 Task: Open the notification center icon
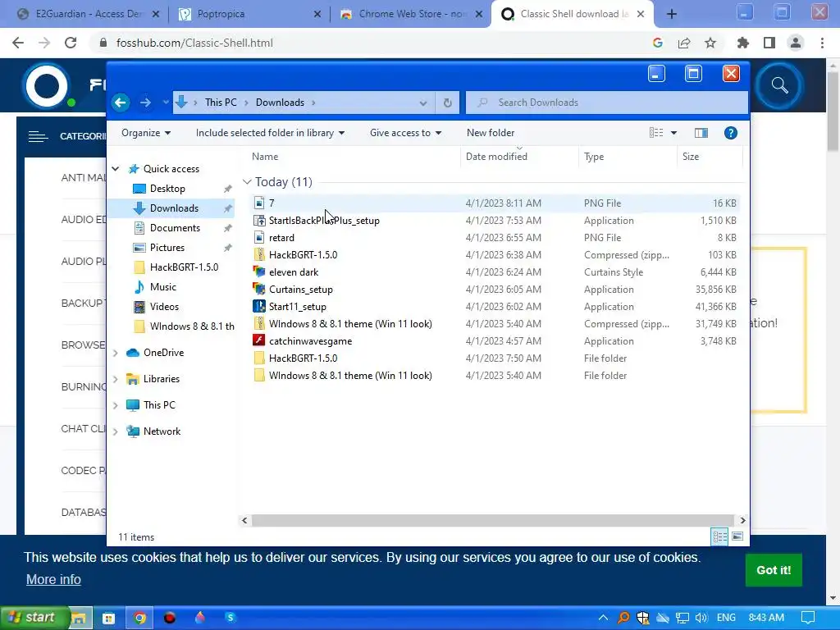pyautogui.click(x=807, y=618)
